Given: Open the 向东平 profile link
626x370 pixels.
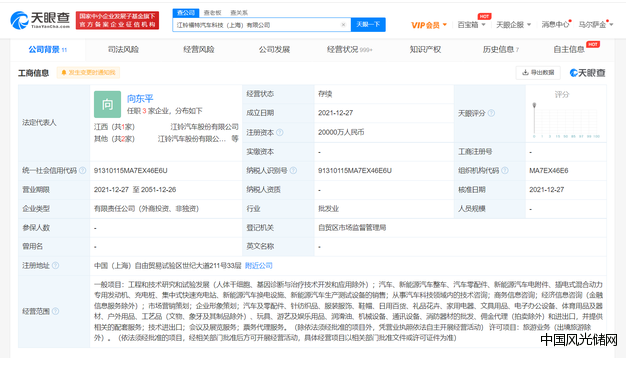Looking at the screenshot, I should point(140,98).
